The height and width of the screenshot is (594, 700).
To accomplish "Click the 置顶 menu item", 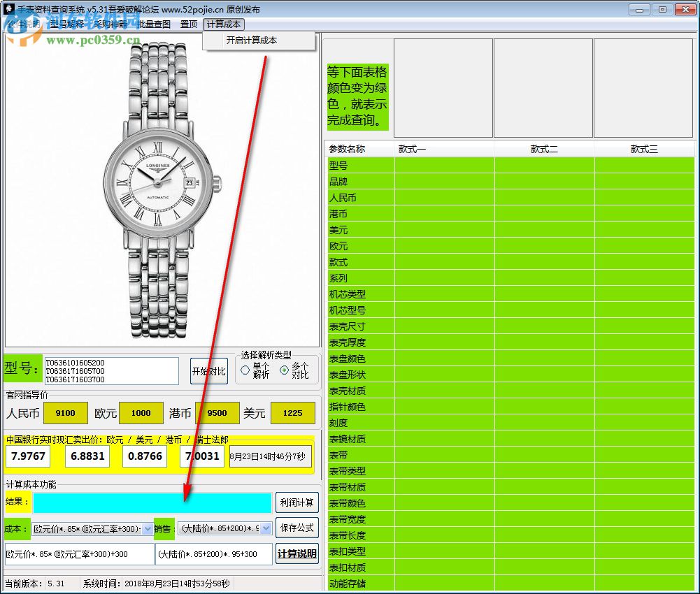I will click(188, 24).
